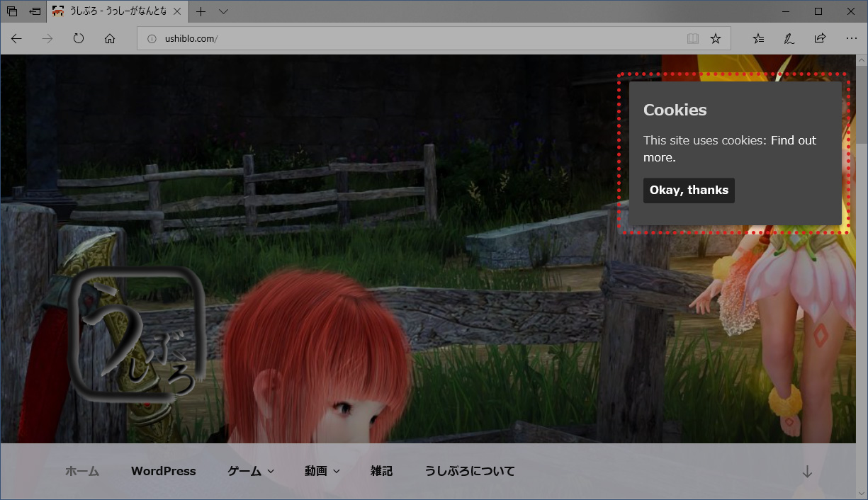Open the ホーム menu item
This screenshot has width=868, height=500.
(82, 471)
